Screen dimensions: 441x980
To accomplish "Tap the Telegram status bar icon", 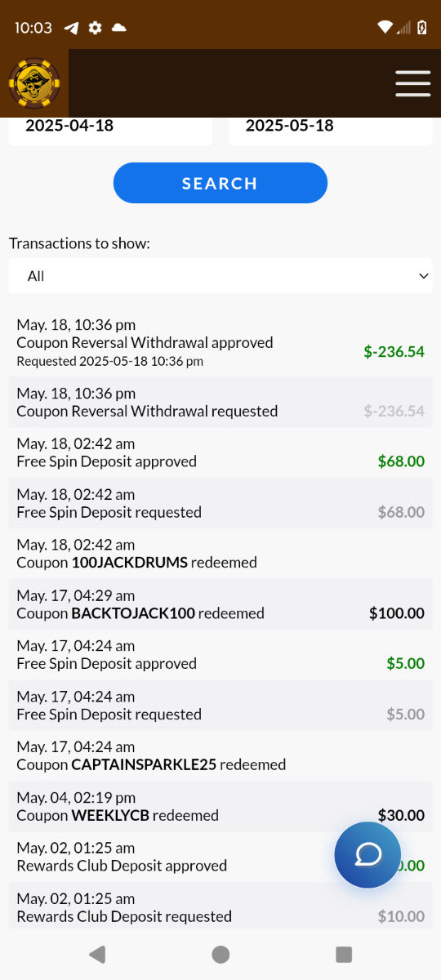I will pyautogui.click(x=71, y=28).
